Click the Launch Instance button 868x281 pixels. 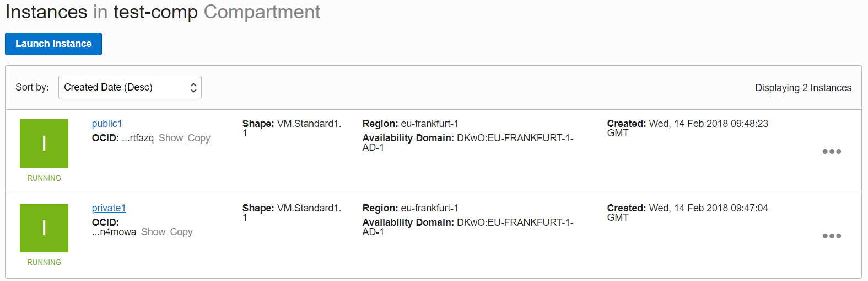pos(53,44)
